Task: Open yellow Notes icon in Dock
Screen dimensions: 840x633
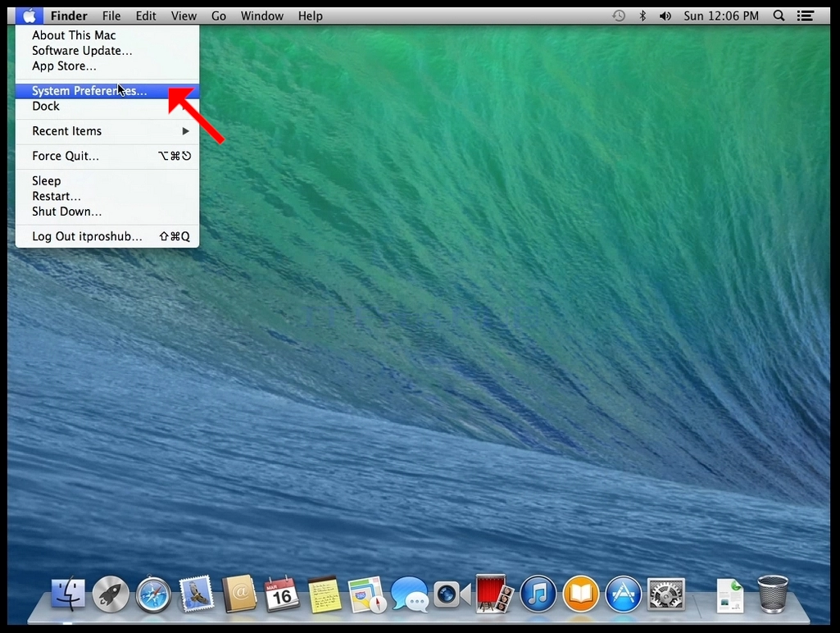Action: (x=325, y=594)
